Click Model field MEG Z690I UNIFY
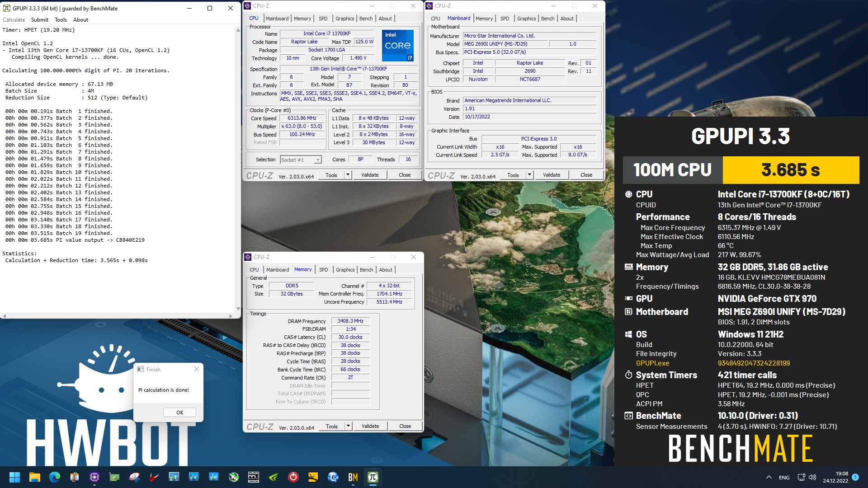The height and width of the screenshot is (488, 868). tap(505, 44)
